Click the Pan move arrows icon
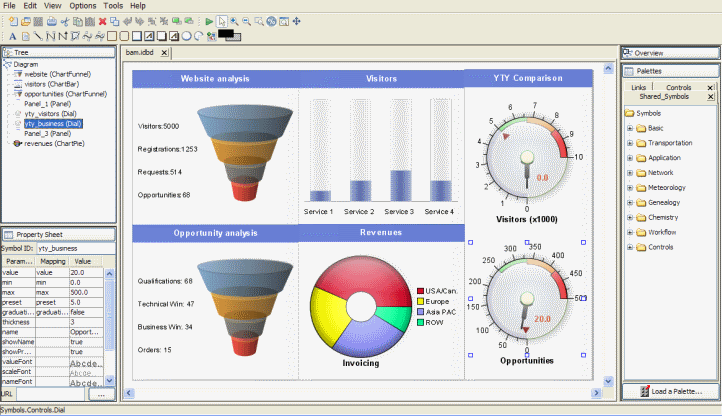This screenshot has width=722, height=416. click(297, 21)
